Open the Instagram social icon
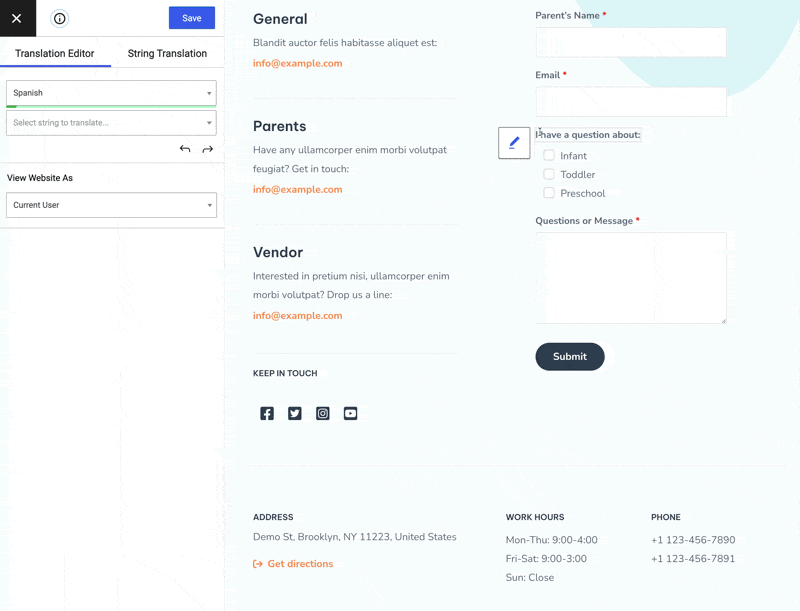 (x=322, y=413)
